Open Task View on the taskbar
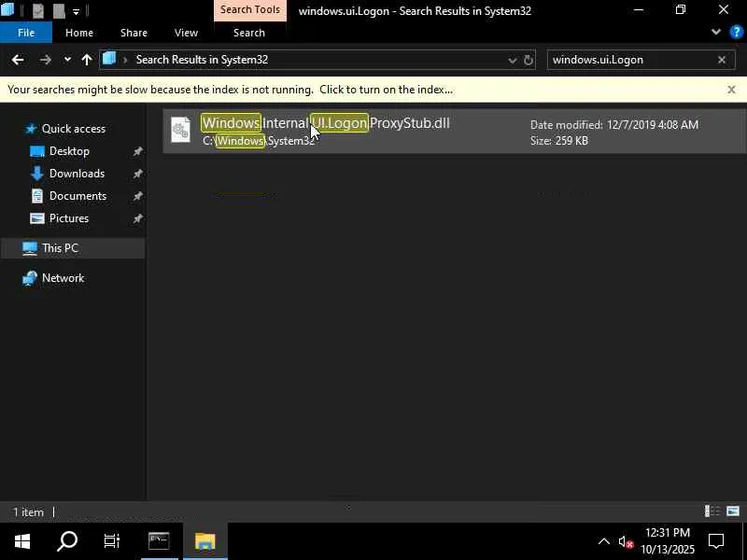Screen dimensions: 747x560 112,541
